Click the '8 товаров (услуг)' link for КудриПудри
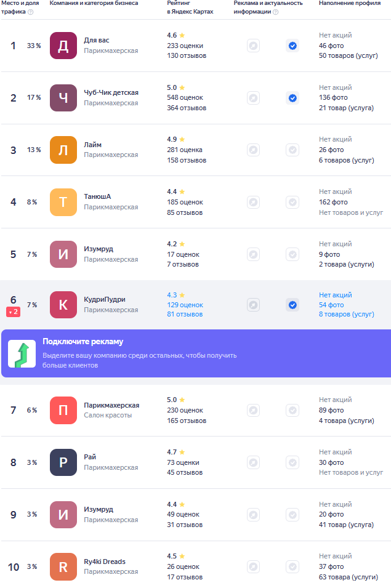 pos(346,315)
